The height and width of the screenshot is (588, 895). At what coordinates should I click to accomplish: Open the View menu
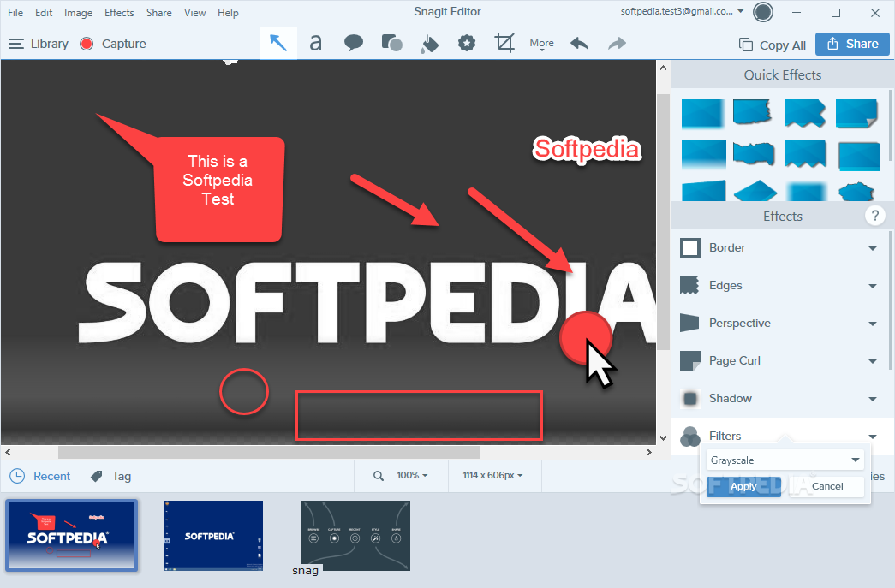click(x=194, y=13)
